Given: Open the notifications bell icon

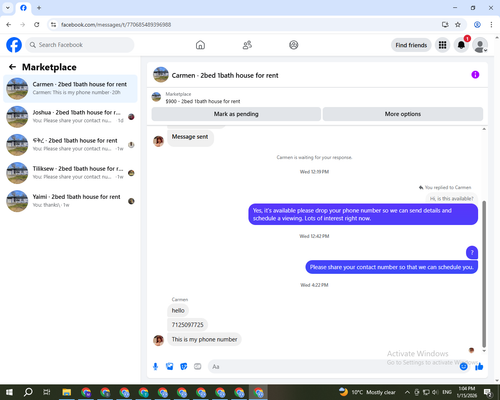Looking at the screenshot, I should [461, 45].
